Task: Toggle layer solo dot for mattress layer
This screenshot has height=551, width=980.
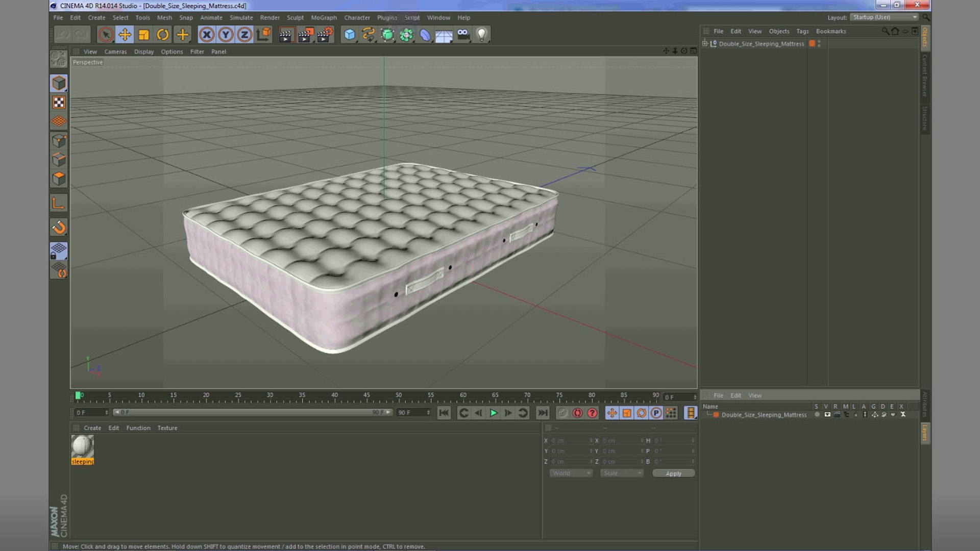Action: click(817, 415)
